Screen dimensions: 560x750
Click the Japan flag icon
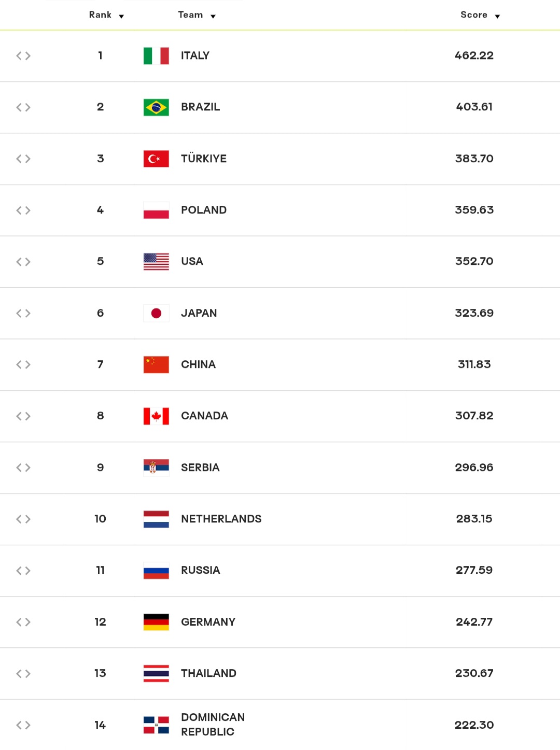pos(156,313)
